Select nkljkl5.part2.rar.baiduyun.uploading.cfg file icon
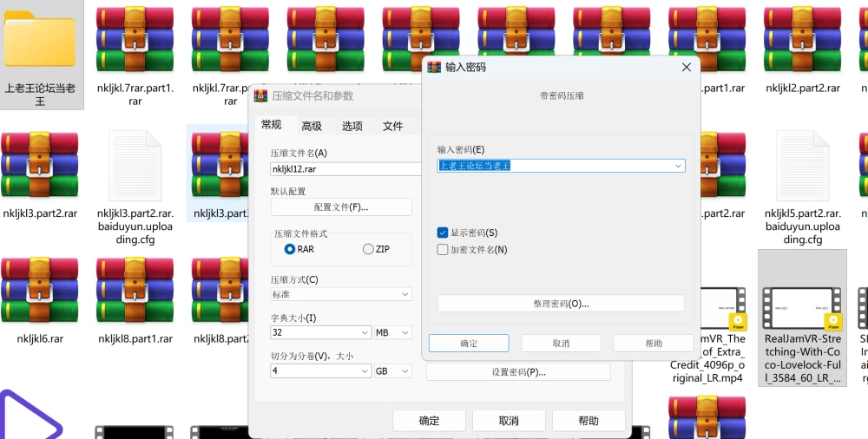This screenshot has width=868, height=439. coord(803,165)
